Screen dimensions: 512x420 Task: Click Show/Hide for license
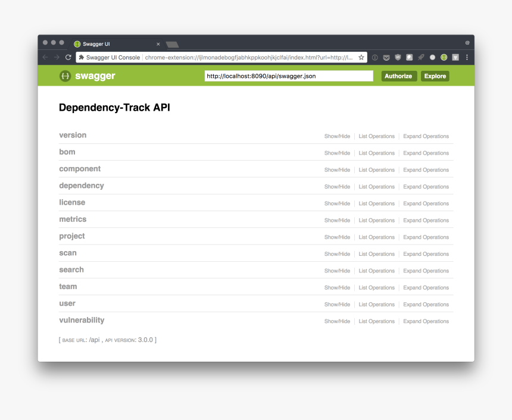click(x=337, y=203)
